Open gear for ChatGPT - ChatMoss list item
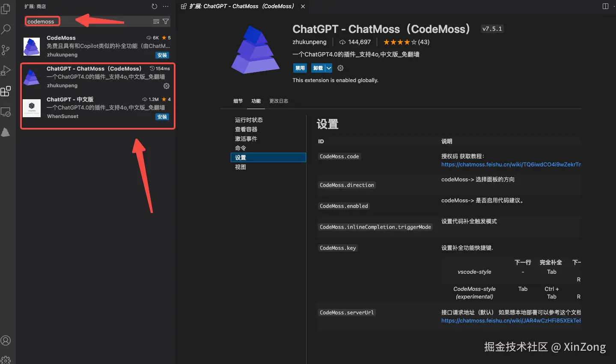616x364 pixels. (167, 86)
